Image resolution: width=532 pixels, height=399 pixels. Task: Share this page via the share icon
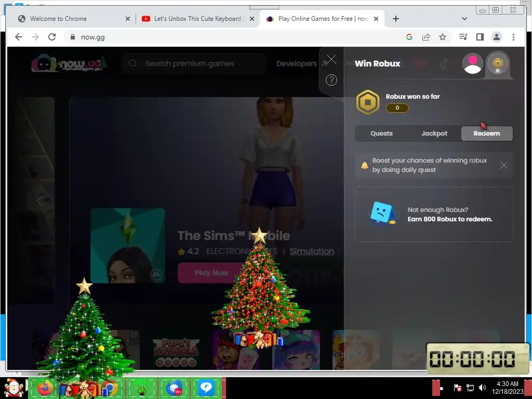pos(426,37)
